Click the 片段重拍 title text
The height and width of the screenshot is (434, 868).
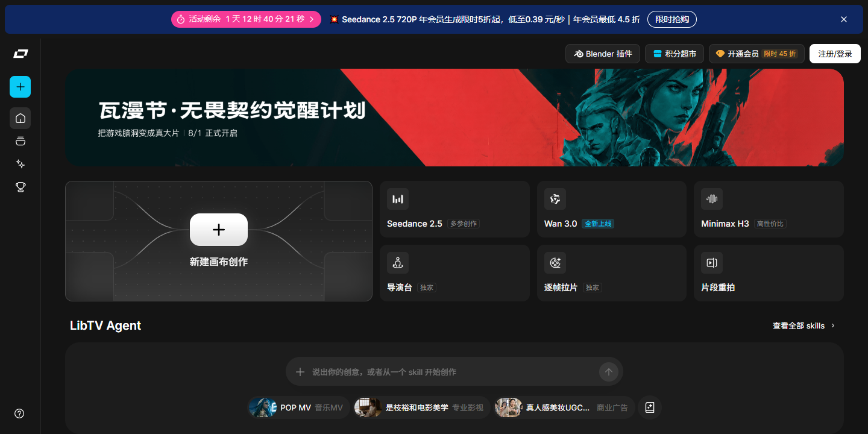point(718,288)
